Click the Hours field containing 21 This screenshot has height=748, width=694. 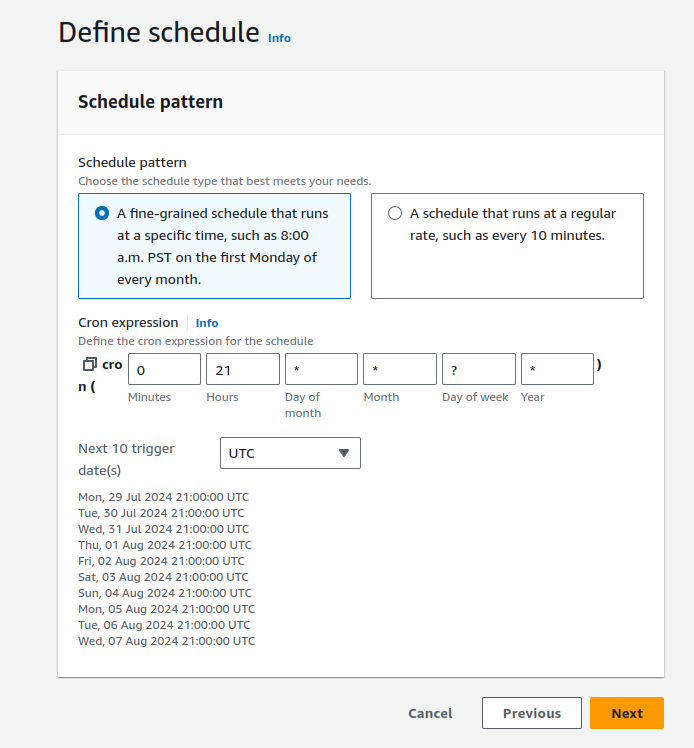[242, 369]
